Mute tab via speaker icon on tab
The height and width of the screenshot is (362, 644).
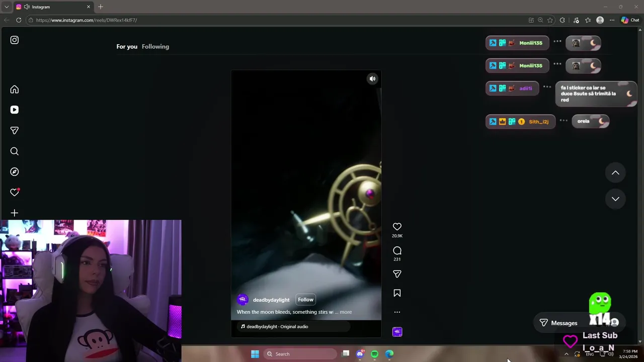(27, 7)
